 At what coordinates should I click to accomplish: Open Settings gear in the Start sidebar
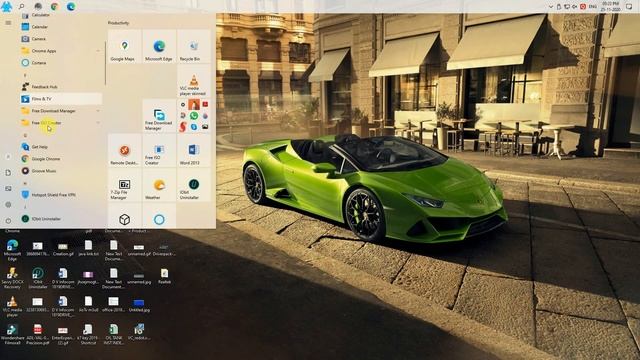[x=8, y=204]
